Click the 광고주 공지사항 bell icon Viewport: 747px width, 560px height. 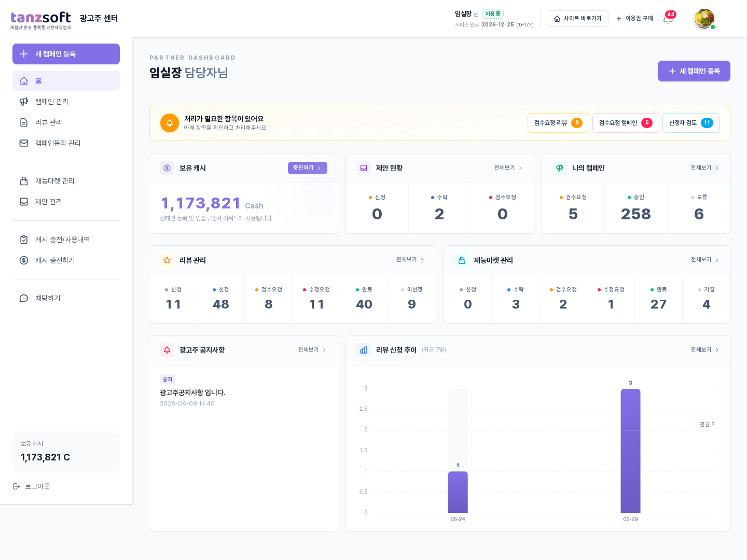coord(167,350)
